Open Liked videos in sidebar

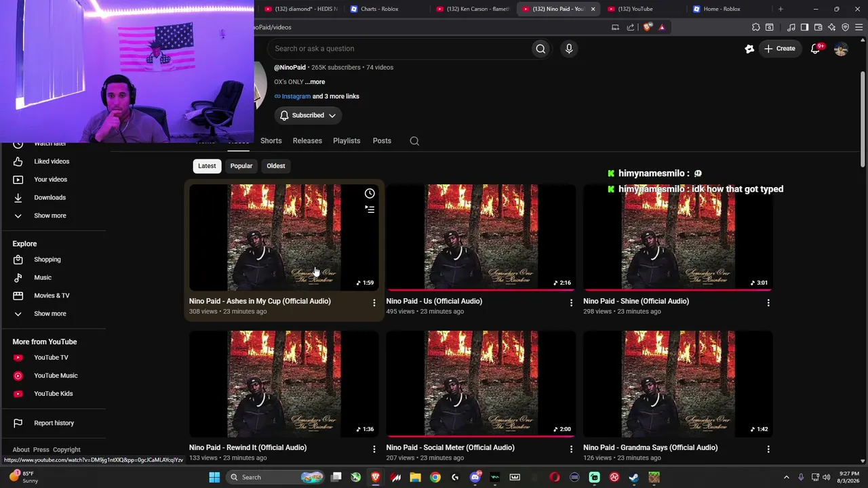[x=53, y=161]
